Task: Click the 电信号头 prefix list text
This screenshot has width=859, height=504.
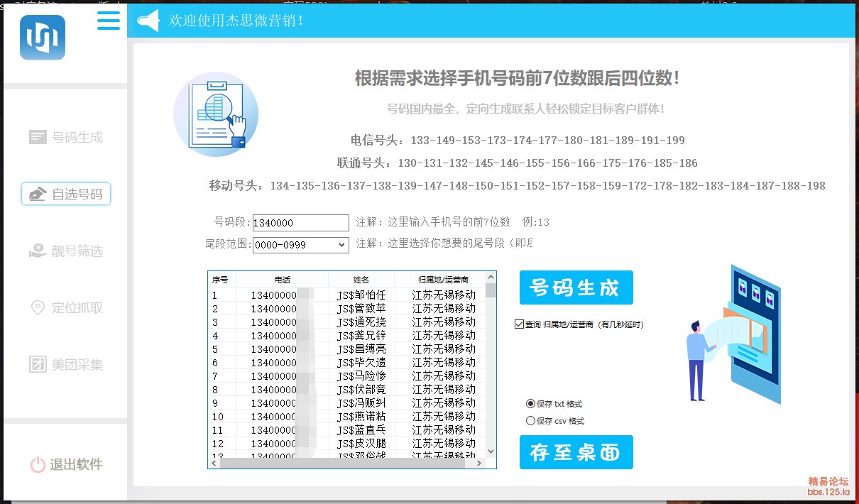Action: coord(518,141)
